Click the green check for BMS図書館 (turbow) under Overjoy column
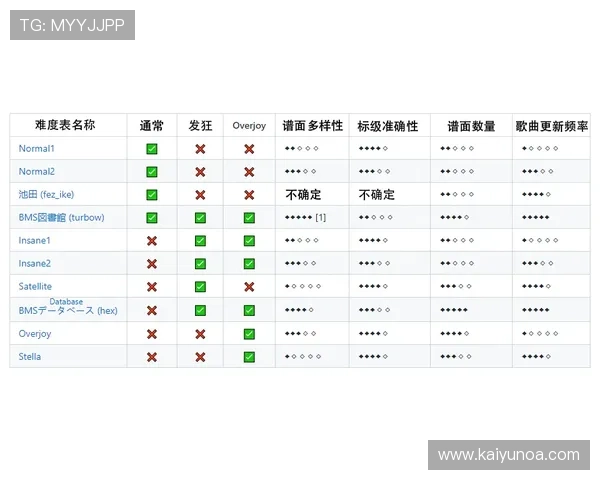Screen dimensions: 600x480 249,218
